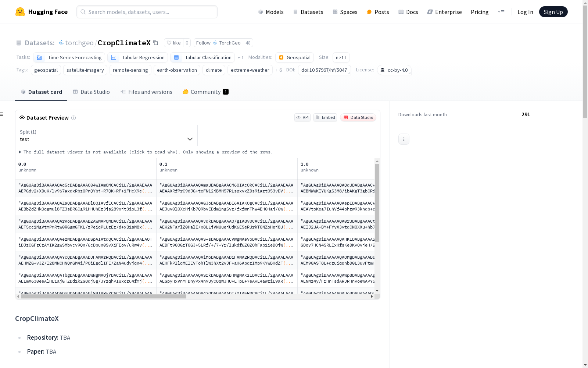Screen dimensions: 588x368
Task: Click the follower count 48 badge
Action: coord(248,43)
